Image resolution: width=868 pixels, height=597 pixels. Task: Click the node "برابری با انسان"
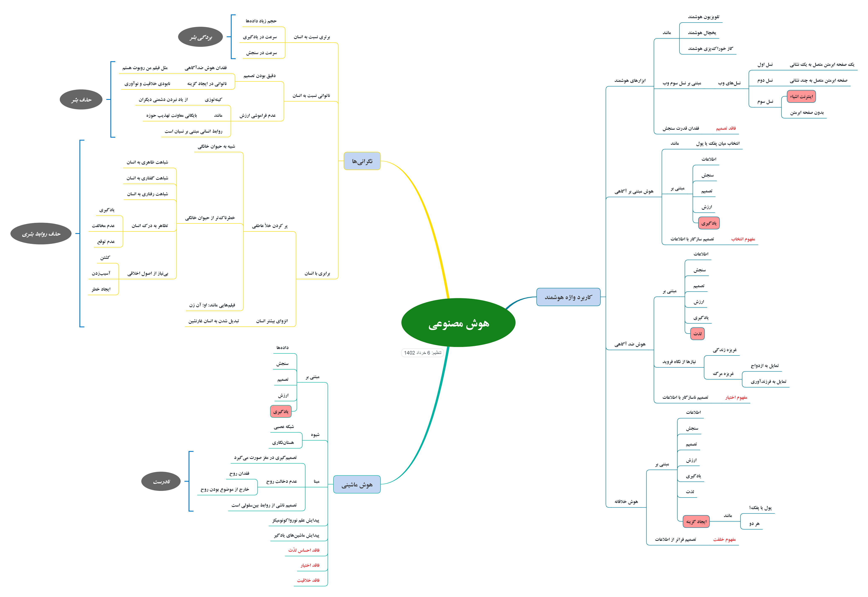click(x=317, y=273)
